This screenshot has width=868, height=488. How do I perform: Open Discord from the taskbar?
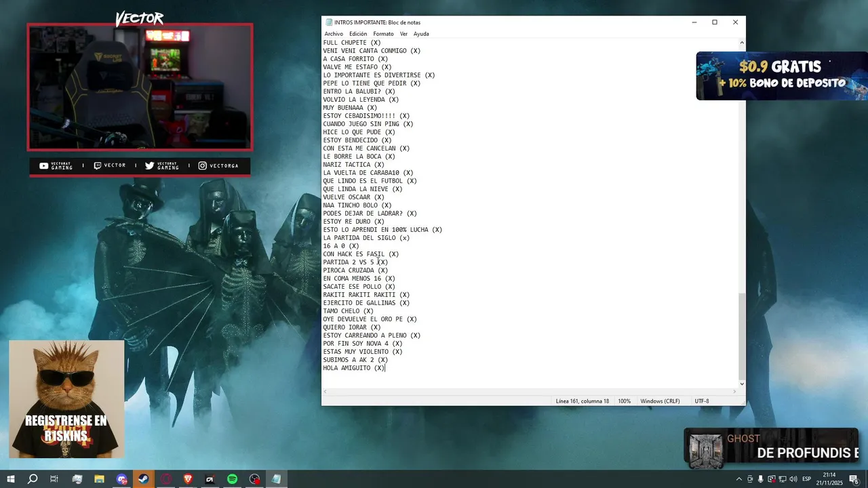tap(121, 479)
